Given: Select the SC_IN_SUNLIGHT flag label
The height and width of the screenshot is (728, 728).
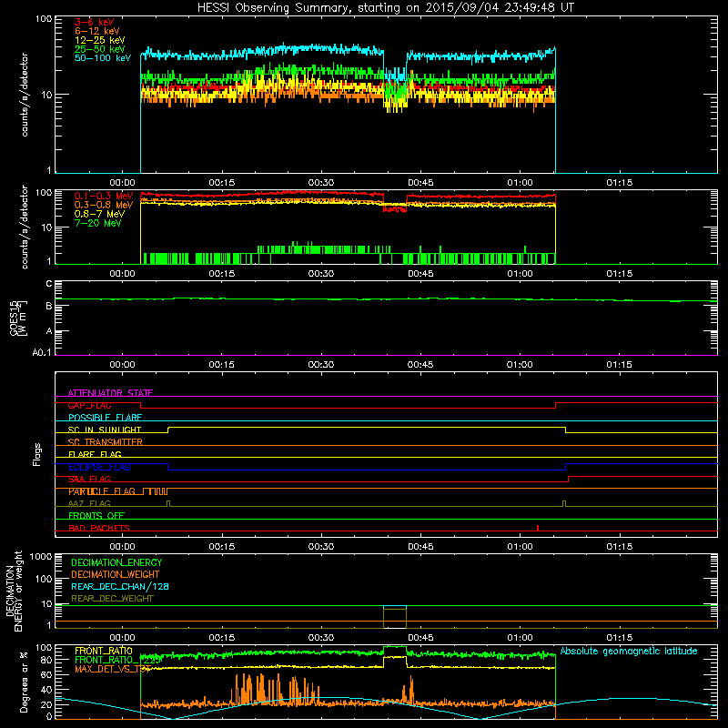Looking at the screenshot, I should pos(105,430).
